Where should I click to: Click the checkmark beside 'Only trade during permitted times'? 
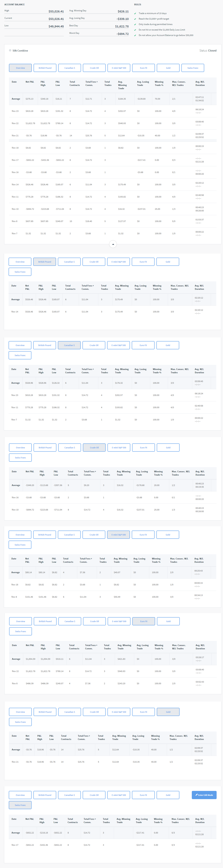click(135, 24)
